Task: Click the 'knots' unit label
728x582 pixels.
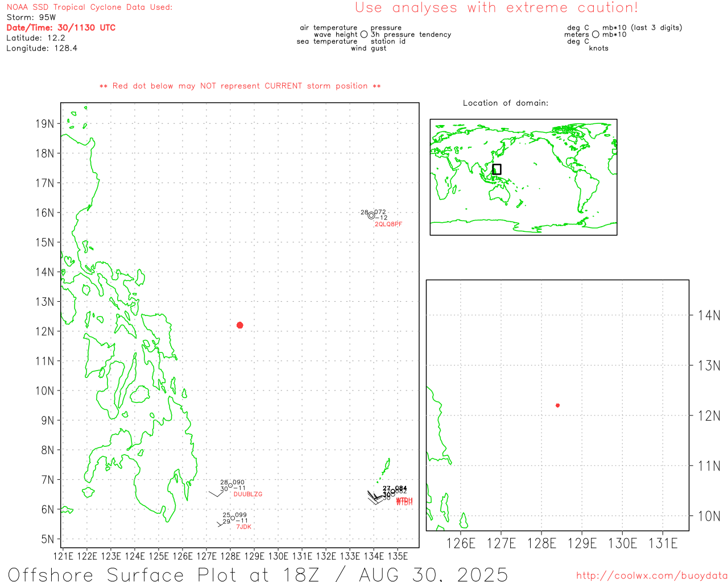Action: click(599, 48)
